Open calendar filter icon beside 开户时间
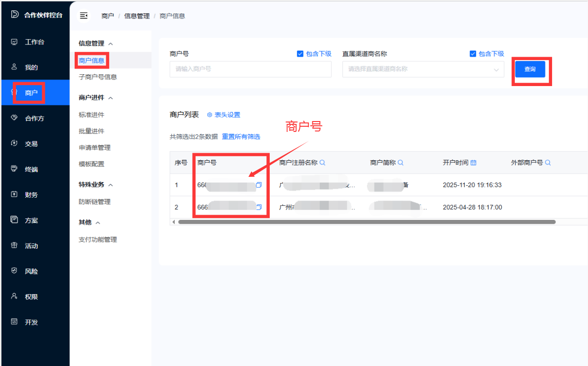Image resolution: width=588 pixels, height=366 pixels. (473, 163)
